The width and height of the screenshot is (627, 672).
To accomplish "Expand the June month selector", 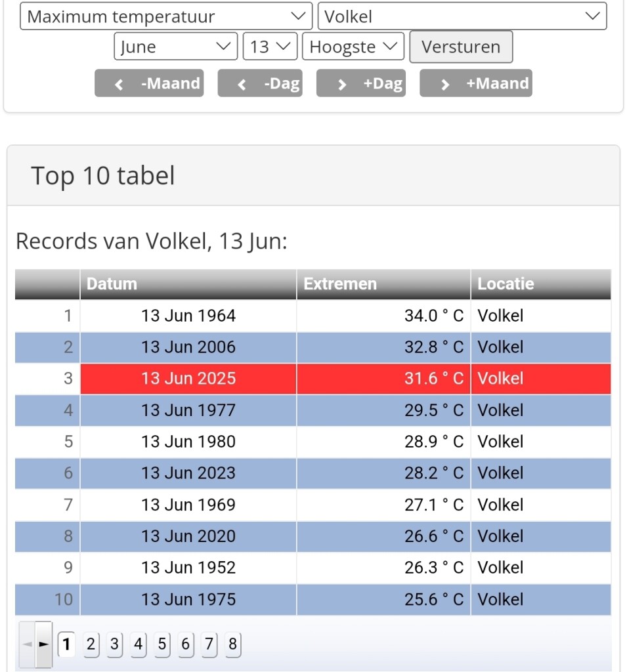I will tap(175, 47).
